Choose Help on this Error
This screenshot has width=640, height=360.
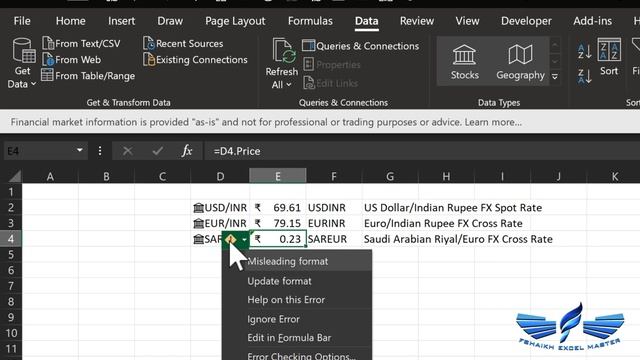point(298,300)
